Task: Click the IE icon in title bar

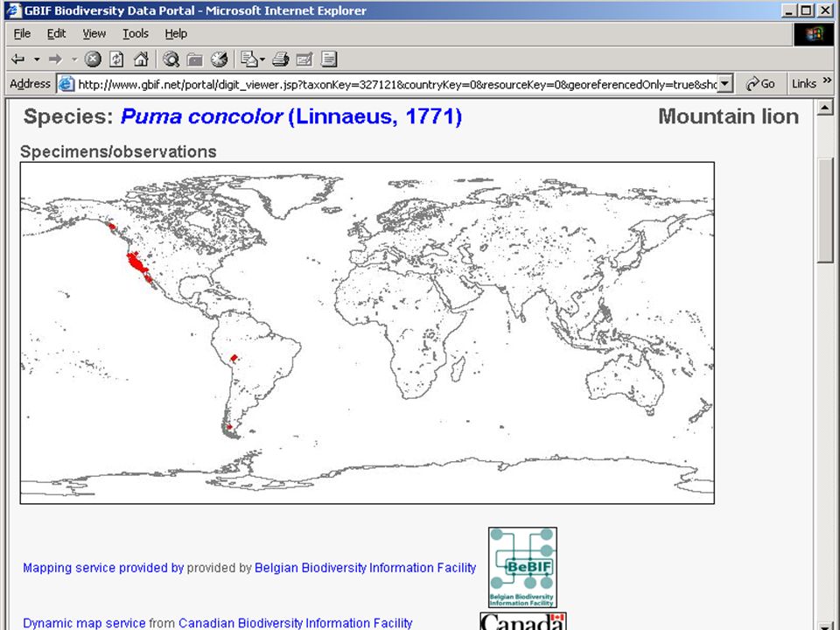Action: [13, 10]
